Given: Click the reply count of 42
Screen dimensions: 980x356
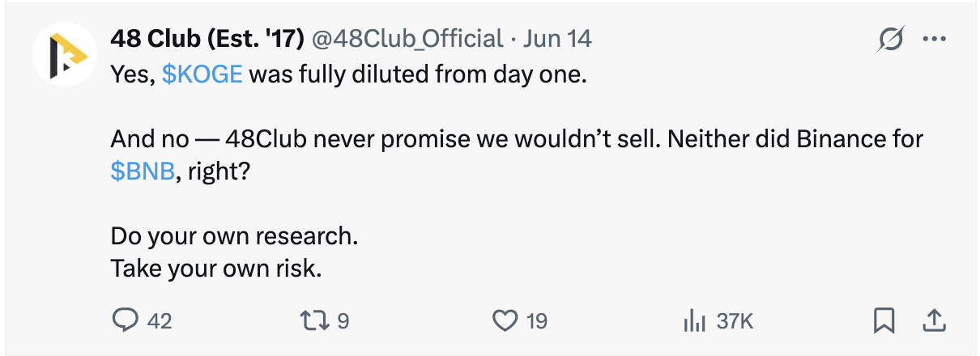Looking at the screenshot, I should point(160,321).
